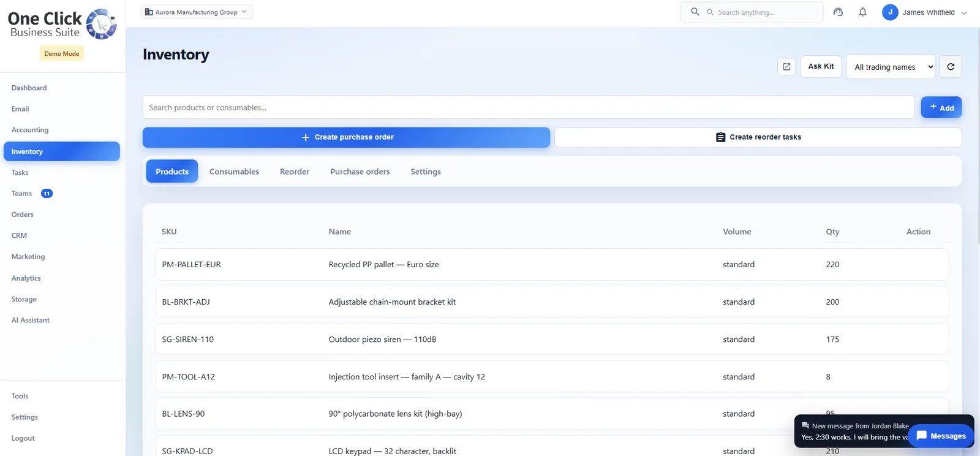Open the notifications bell
This screenshot has height=456, width=980.
point(862,12)
